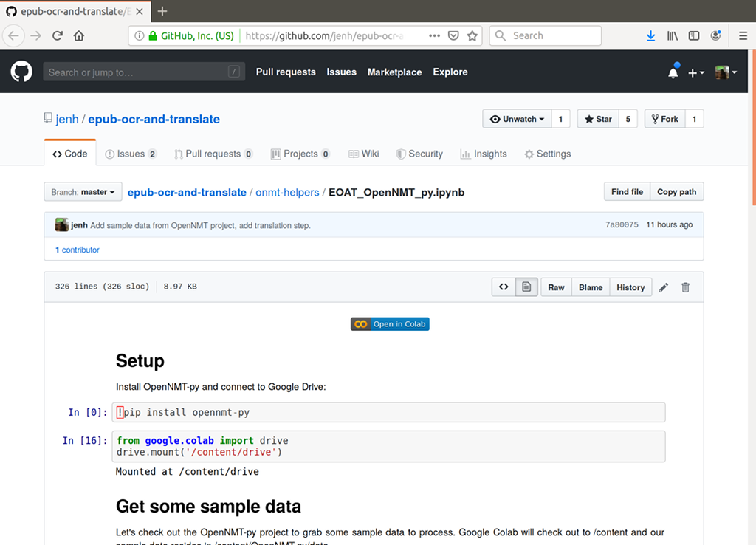Open the Branch: master dropdown
Viewport: 756px width, 545px height.
83,192
